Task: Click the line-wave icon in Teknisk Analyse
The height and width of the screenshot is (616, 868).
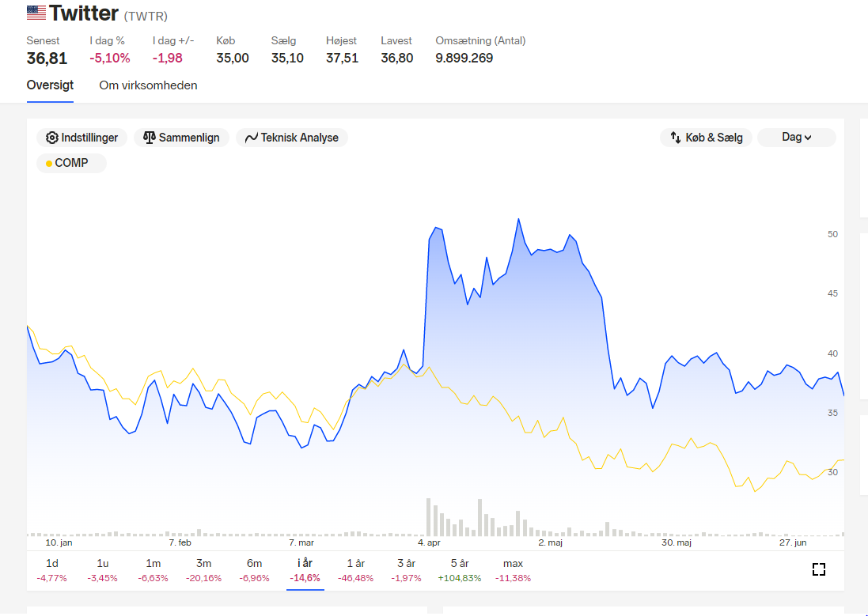Action: point(252,138)
